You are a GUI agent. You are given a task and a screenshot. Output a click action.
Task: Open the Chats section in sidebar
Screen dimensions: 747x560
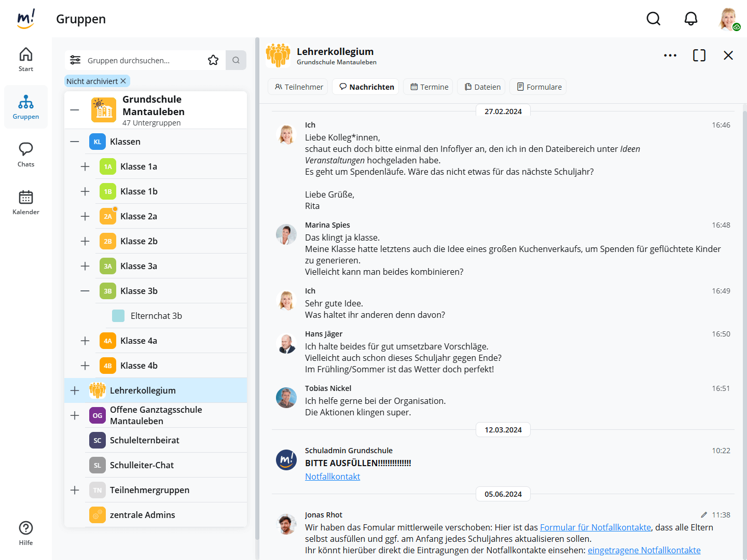26,155
